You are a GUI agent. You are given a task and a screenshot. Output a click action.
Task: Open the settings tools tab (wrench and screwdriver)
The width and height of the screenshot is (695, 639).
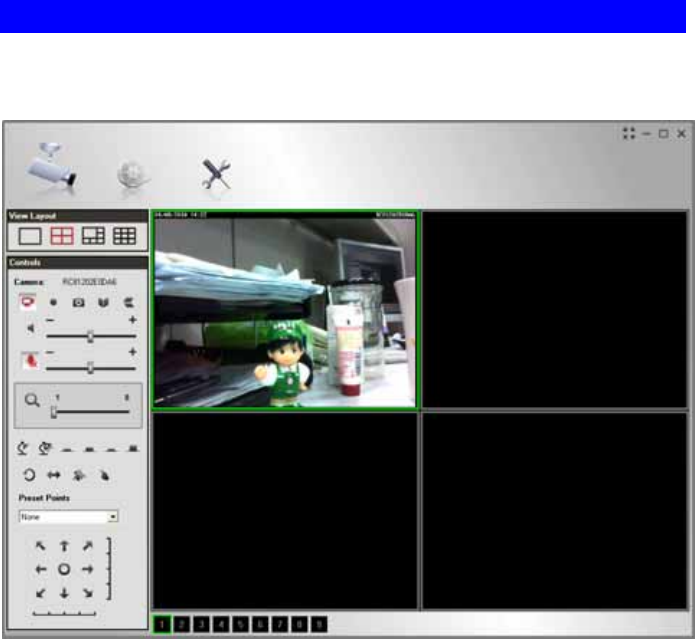click(216, 174)
